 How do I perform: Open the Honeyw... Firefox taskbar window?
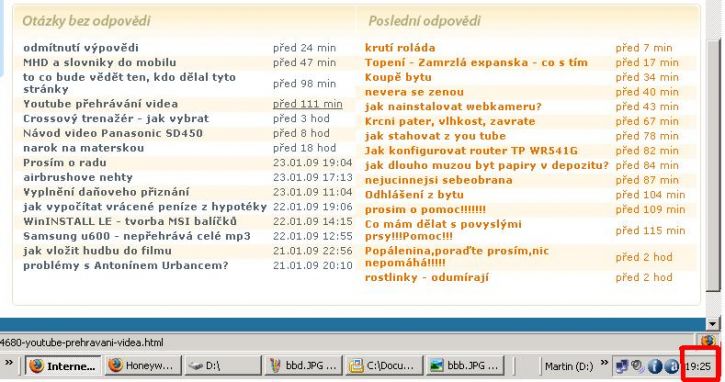[x=143, y=366]
